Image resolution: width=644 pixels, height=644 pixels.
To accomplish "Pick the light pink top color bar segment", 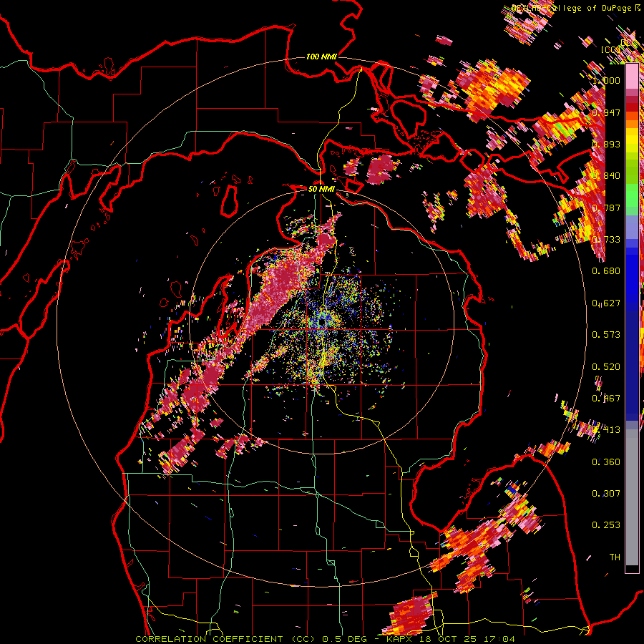I will 632,77.
